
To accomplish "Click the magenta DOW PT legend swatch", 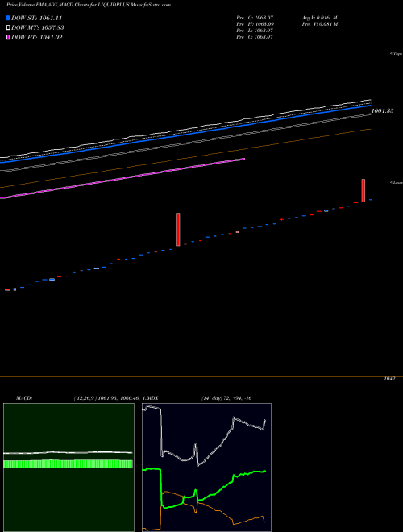I will click(8, 37).
